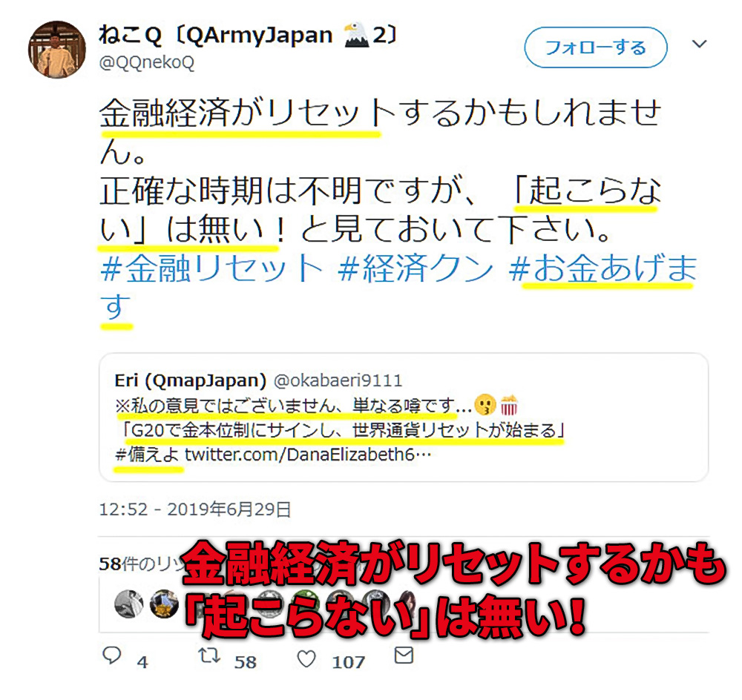Click the @QQnekoQ handle

(147, 62)
